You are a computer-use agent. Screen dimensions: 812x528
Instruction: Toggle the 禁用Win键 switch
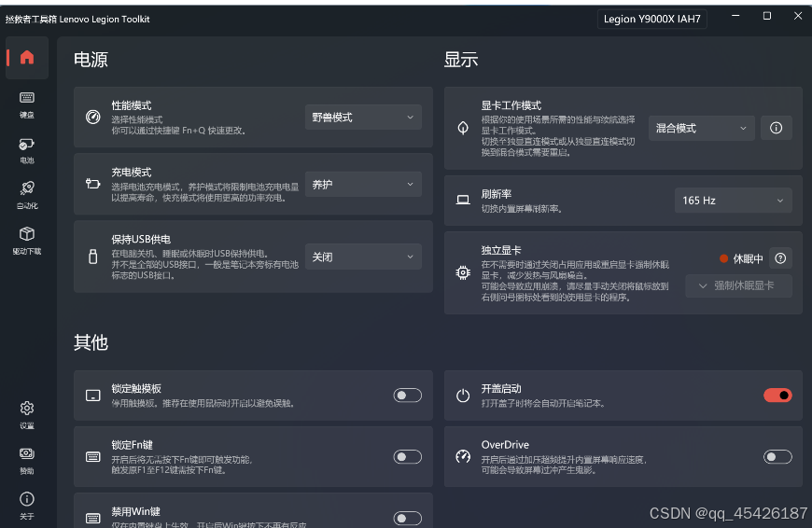click(x=408, y=518)
